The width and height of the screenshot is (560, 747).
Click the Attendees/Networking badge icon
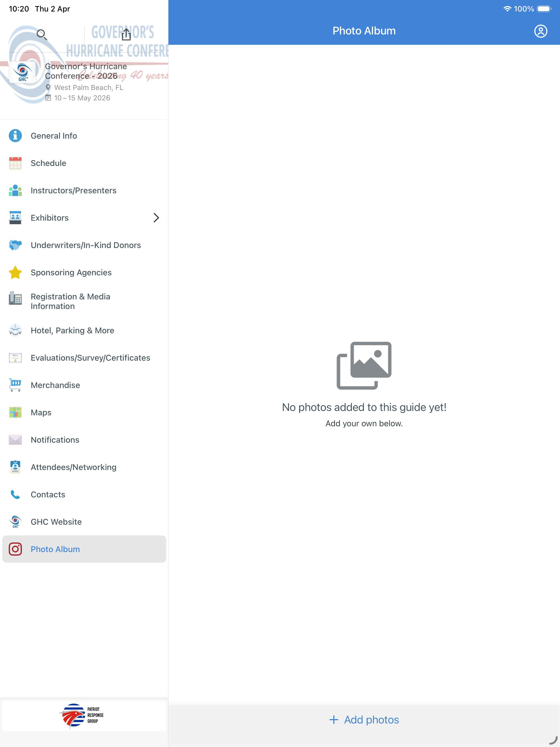(15, 467)
